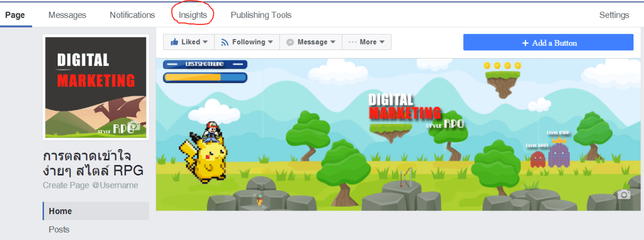Click the three-dots icon beside More
The width and height of the screenshot is (644, 240).
(353, 42)
